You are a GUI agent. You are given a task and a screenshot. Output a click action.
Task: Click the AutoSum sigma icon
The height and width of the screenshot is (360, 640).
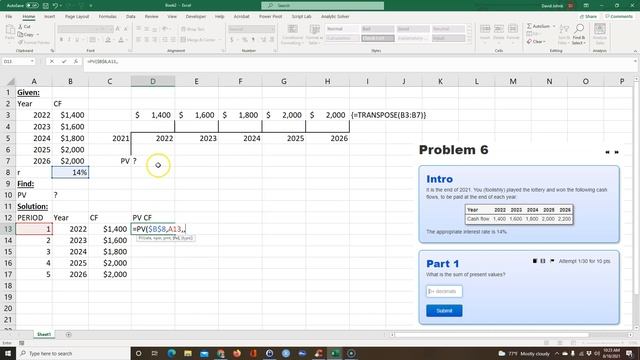point(529,26)
